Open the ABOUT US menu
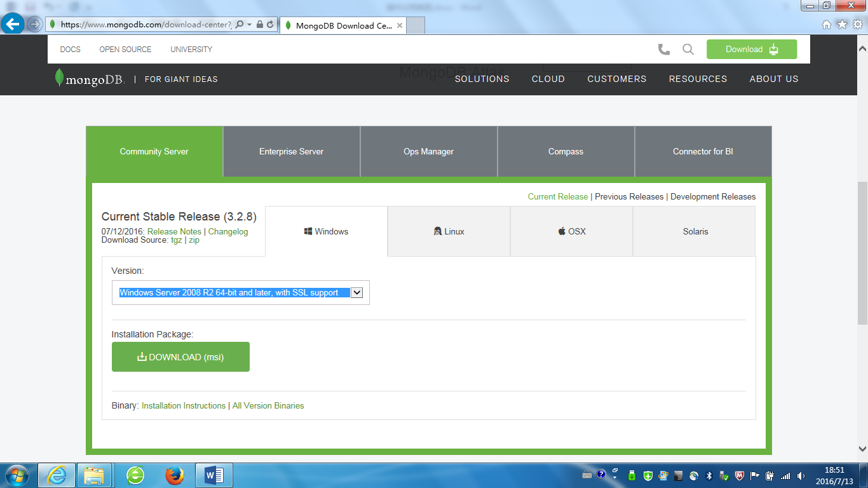Screen dimensions: 868x488 774,79
